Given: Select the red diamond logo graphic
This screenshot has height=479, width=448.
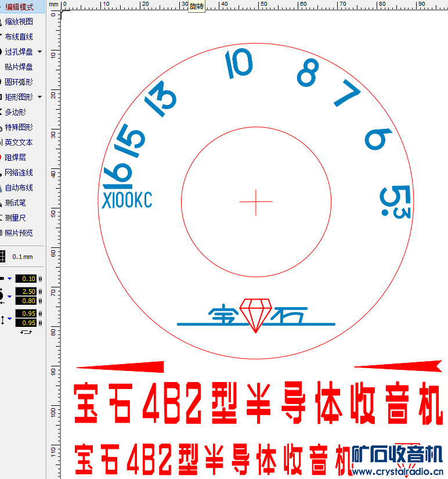Looking at the screenshot, I should [x=255, y=315].
